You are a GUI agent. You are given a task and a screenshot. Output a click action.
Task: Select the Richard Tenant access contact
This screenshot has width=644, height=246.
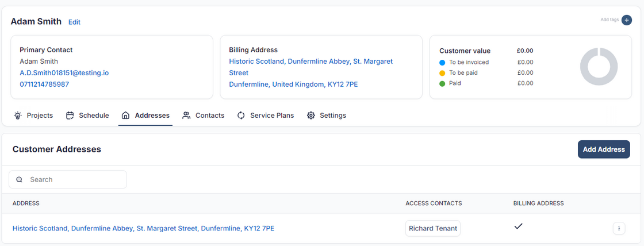[x=432, y=229]
